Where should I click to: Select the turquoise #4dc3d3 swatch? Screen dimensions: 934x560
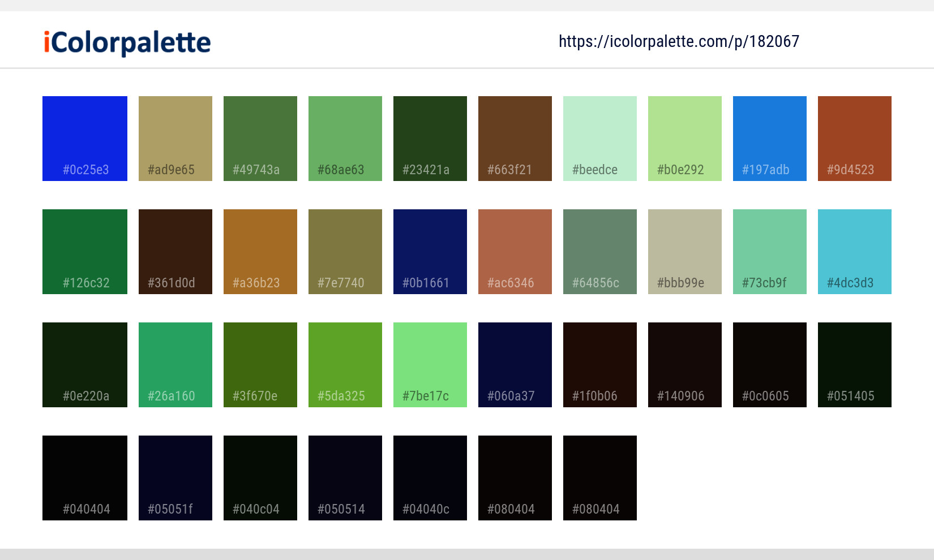[854, 251]
